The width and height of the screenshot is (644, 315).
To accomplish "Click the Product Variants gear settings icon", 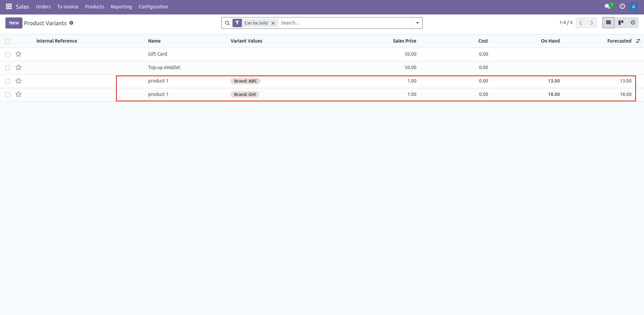I will [71, 23].
